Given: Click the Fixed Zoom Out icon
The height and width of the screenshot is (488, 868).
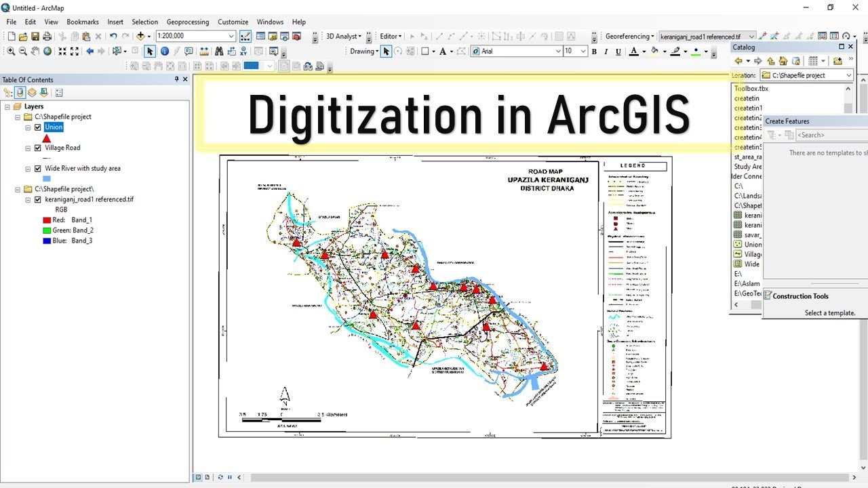Looking at the screenshot, I should [x=75, y=51].
